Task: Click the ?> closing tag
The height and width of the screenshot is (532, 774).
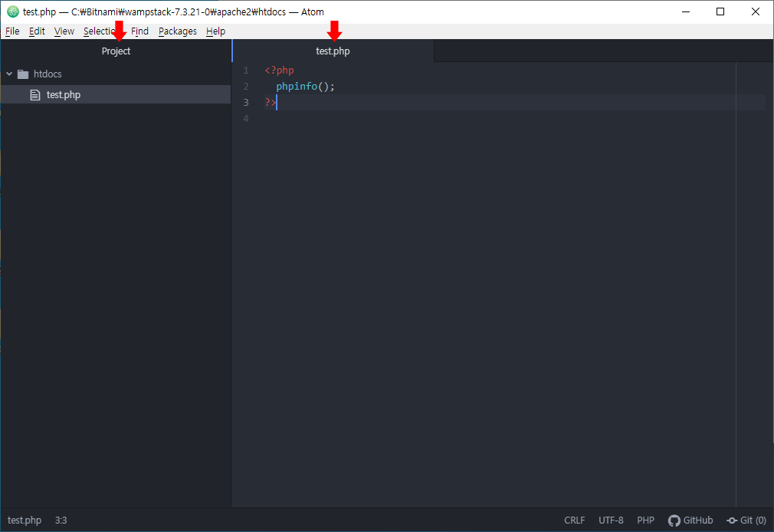Action: tap(270, 102)
